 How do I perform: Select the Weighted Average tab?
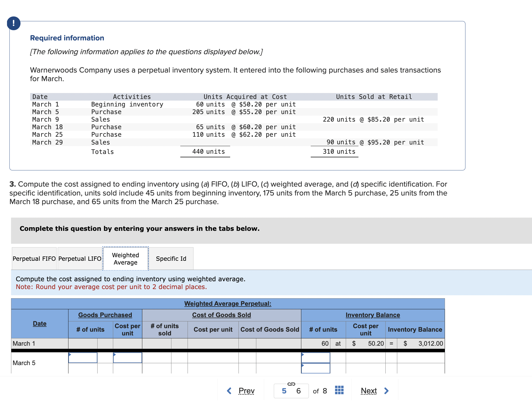(125, 258)
